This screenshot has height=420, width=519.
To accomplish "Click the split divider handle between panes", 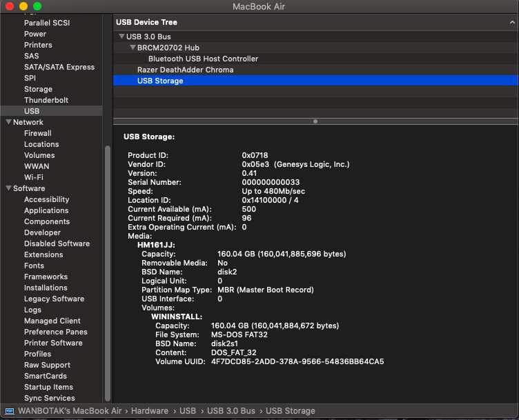I will (315, 121).
